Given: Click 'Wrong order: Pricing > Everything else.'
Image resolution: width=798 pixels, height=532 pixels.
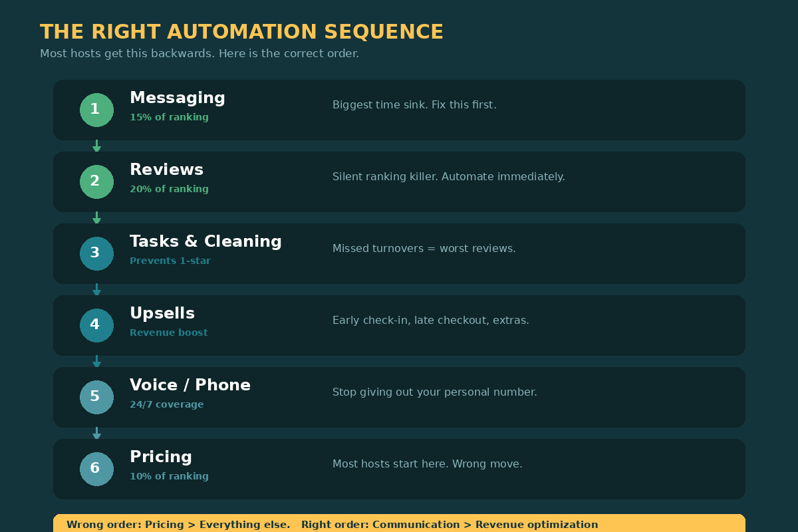Looking at the screenshot, I should tap(178, 525).
